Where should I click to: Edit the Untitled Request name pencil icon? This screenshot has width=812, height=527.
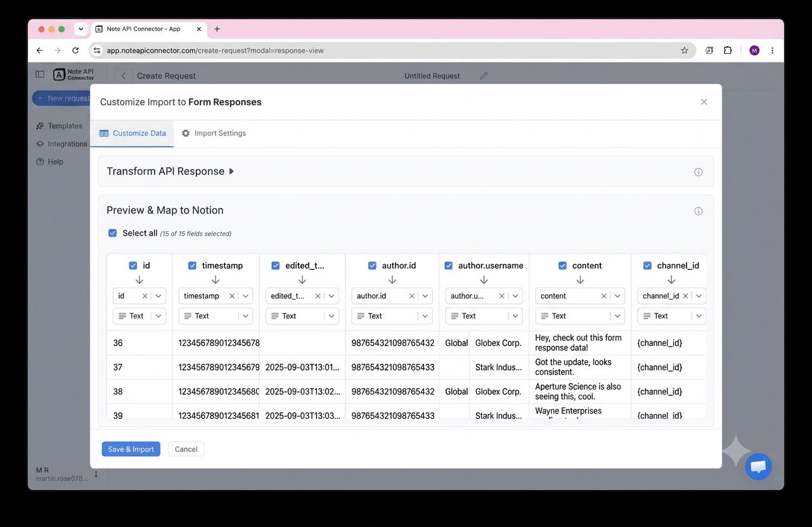click(484, 76)
